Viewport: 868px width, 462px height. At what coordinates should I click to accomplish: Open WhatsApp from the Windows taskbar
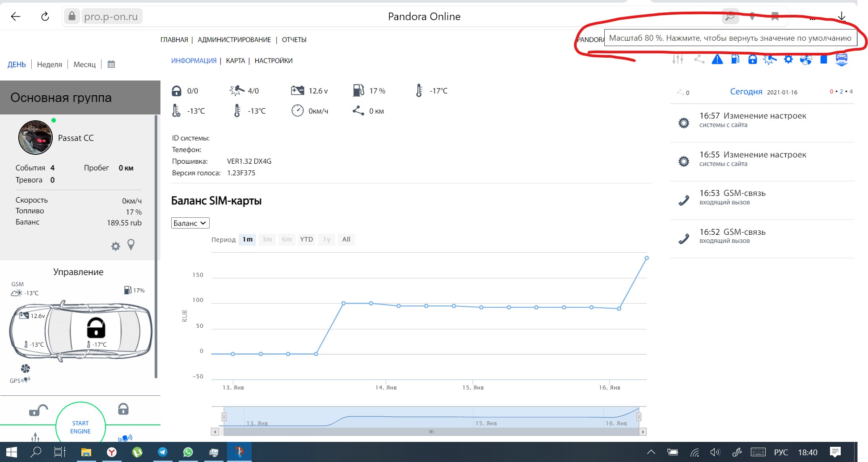pyautogui.click(x=188, y=452)
